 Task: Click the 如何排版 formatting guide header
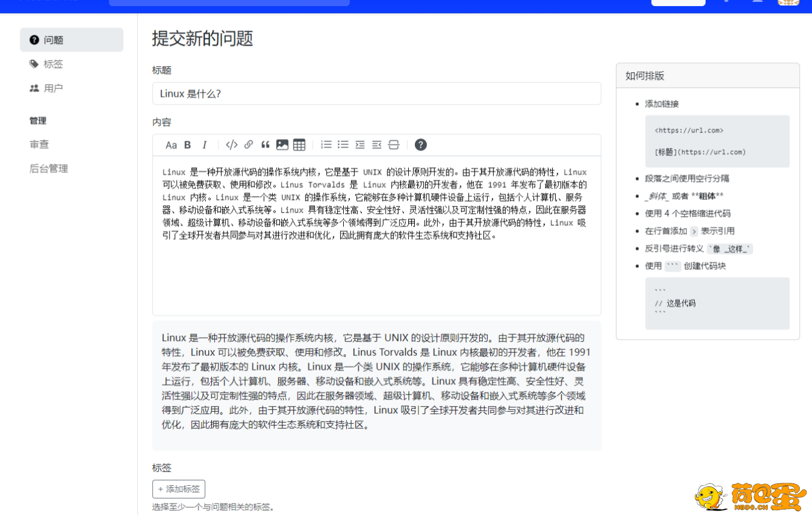point(708,76)
